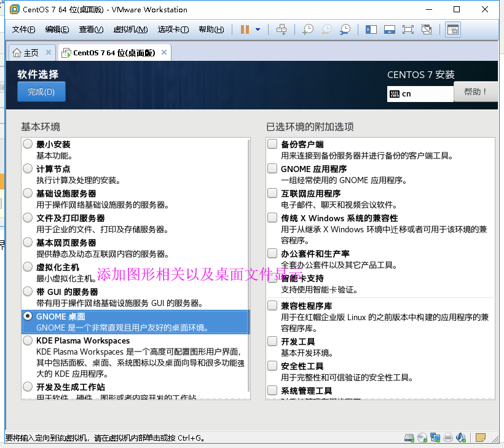Open the 帮助(H) menu
The height and width of the screenshot is (448, 504).
tap(211, 29)
